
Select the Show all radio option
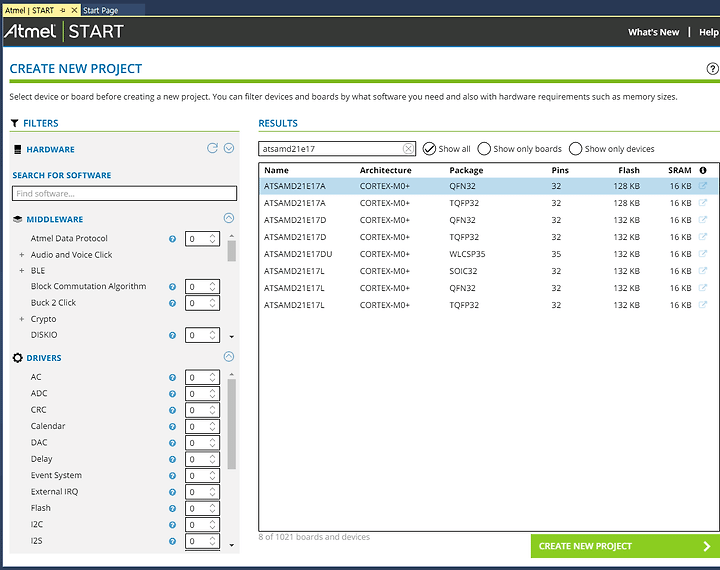(x=429, y=149)
